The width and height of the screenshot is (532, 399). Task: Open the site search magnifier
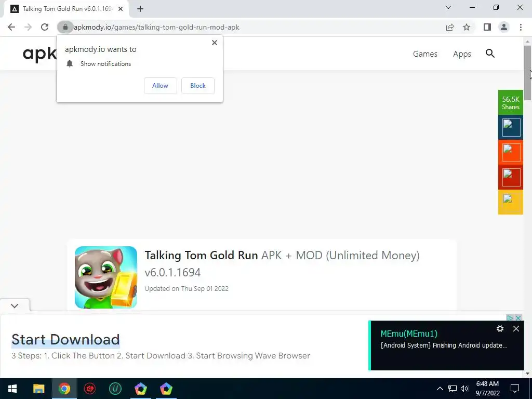pyautogui.click(x=490, y=54)
